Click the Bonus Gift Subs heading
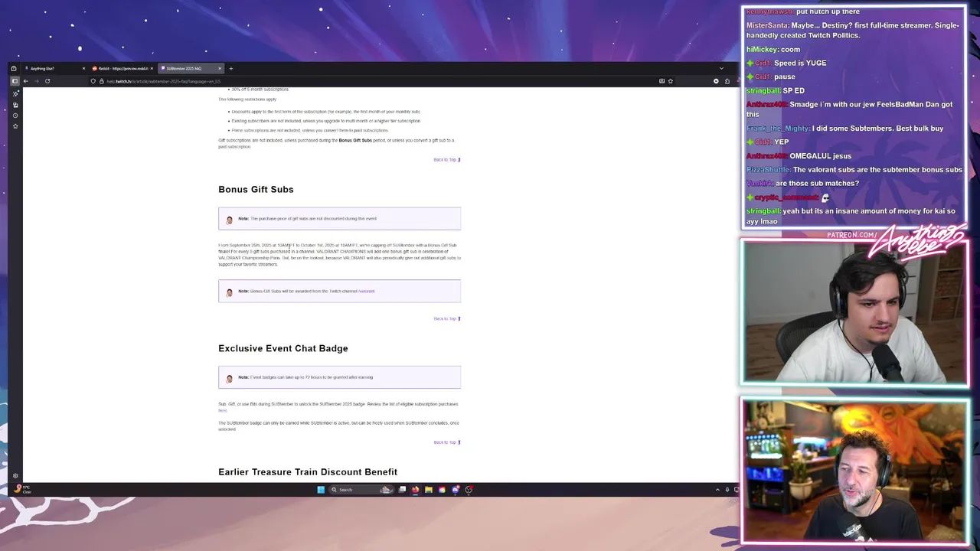Screen dimensions: 980x551 (256, 189)
